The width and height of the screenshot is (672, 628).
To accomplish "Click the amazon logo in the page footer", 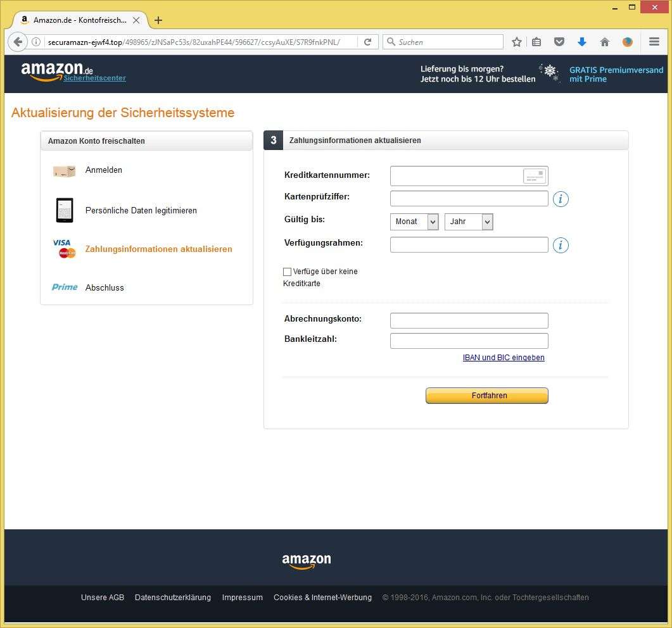I will (307, 560).
